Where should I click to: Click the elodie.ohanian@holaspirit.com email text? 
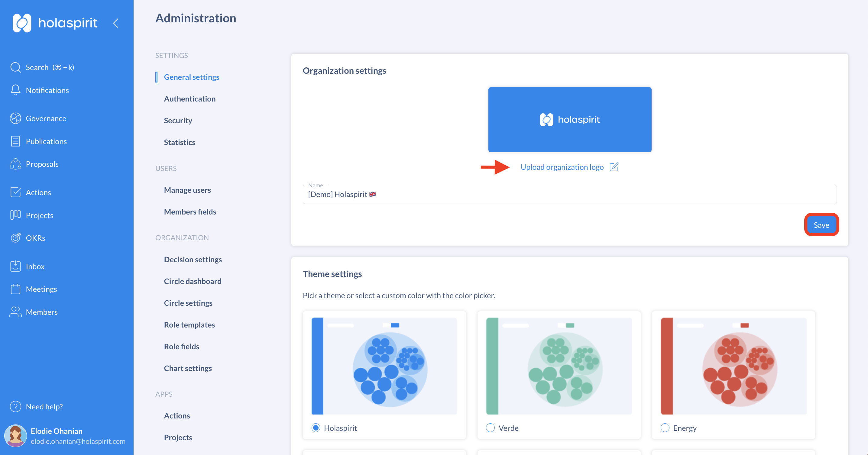pos(78,441)
